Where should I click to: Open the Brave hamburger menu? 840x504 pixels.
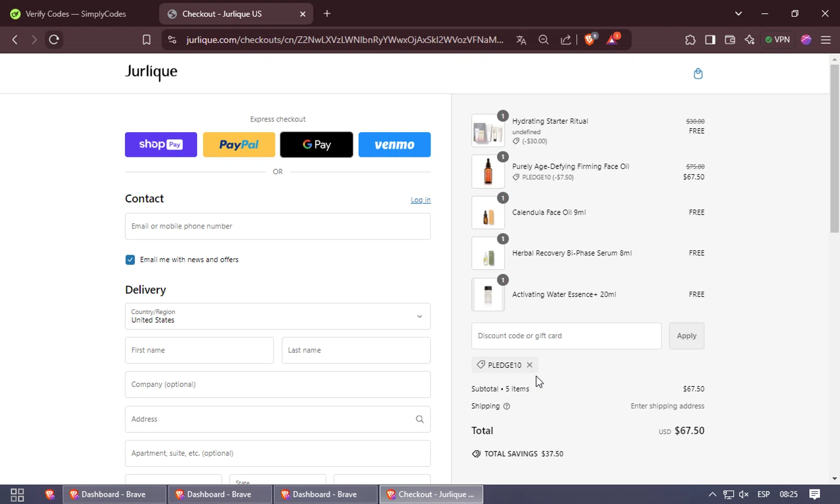(x=825, y=40)
